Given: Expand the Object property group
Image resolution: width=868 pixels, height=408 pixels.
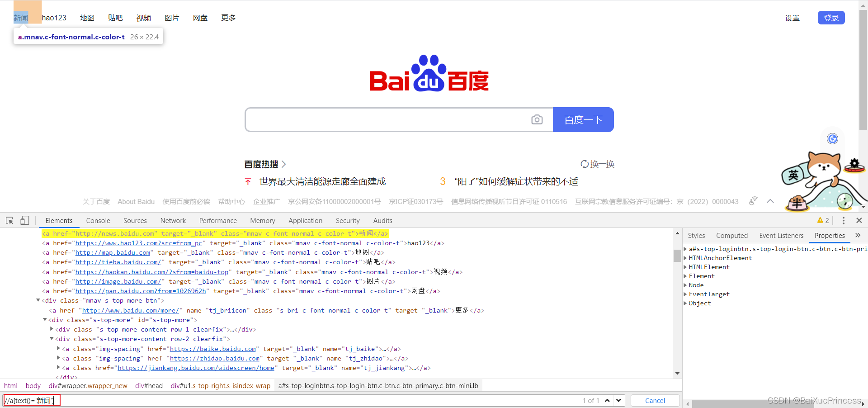Looking at the screenshot, I should pos(685,304).
